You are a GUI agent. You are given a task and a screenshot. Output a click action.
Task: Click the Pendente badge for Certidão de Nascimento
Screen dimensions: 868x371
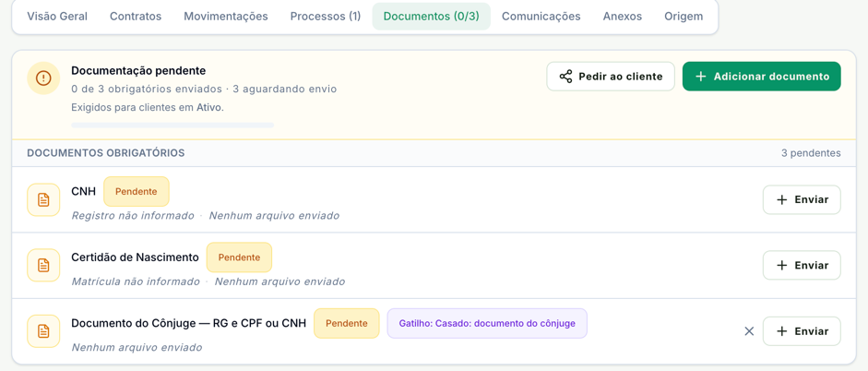tap(239, 257)
